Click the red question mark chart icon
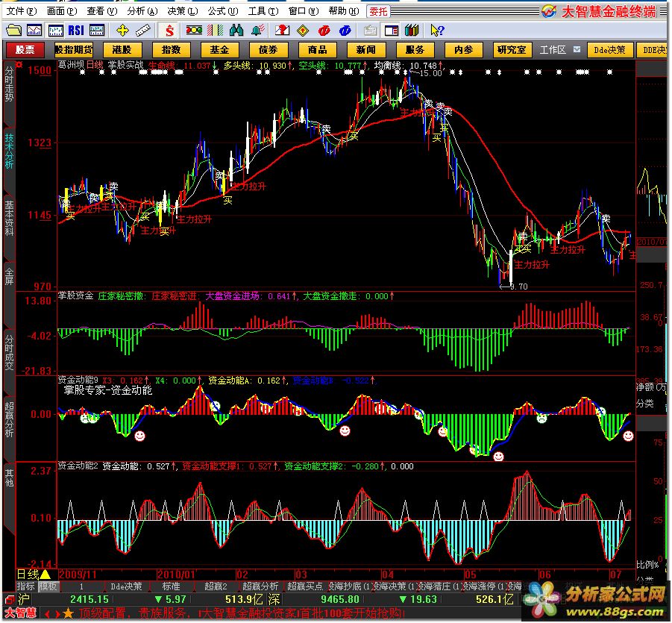Image resolution: width=672 pixels, height=623 pixels. [x=282, y=31]
